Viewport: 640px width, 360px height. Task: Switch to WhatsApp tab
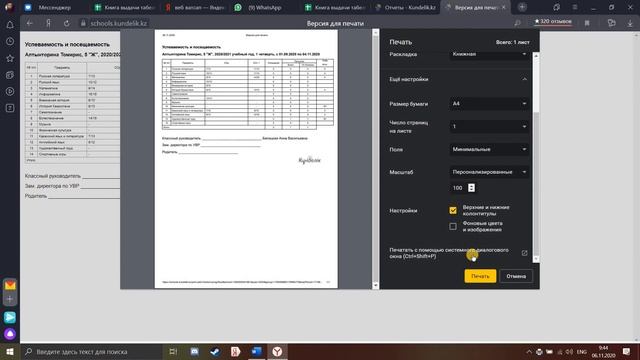click(265, 7)
